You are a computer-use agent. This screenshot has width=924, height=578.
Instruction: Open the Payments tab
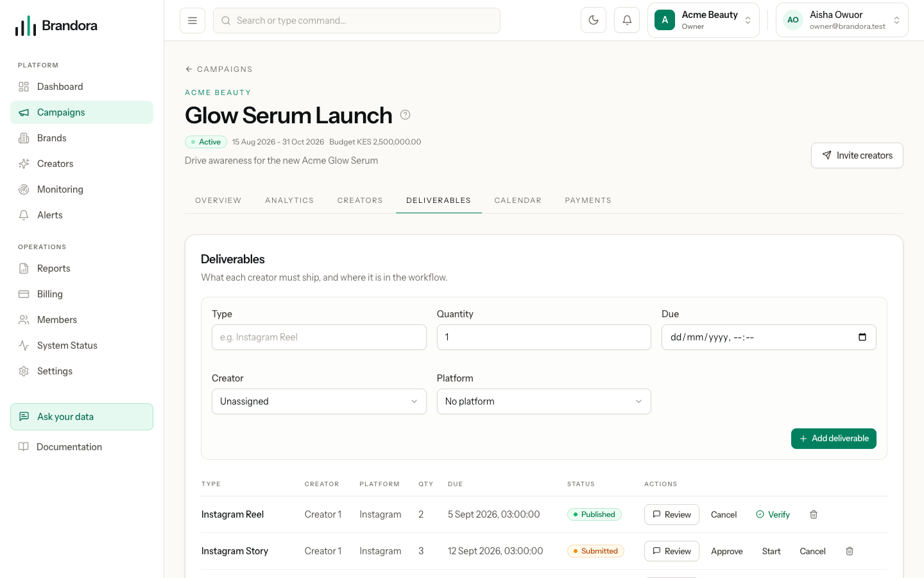click(x=588, y=200)
